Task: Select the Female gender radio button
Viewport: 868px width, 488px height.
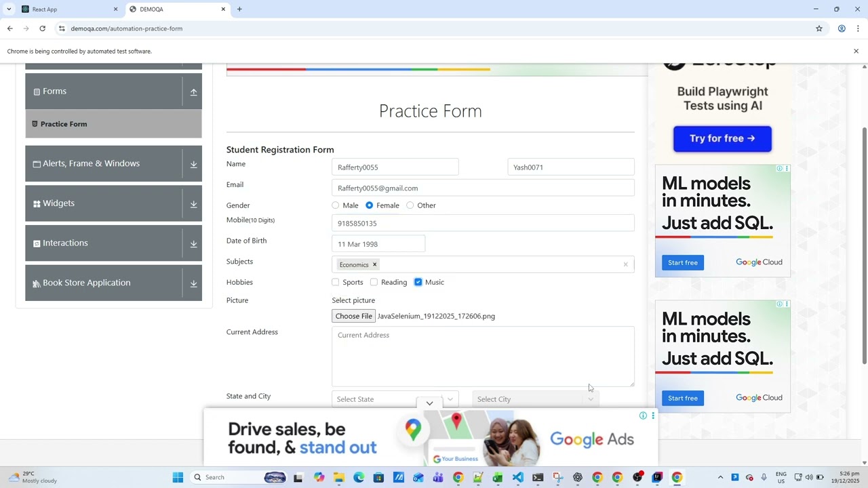Action: [x=369, y=205]
